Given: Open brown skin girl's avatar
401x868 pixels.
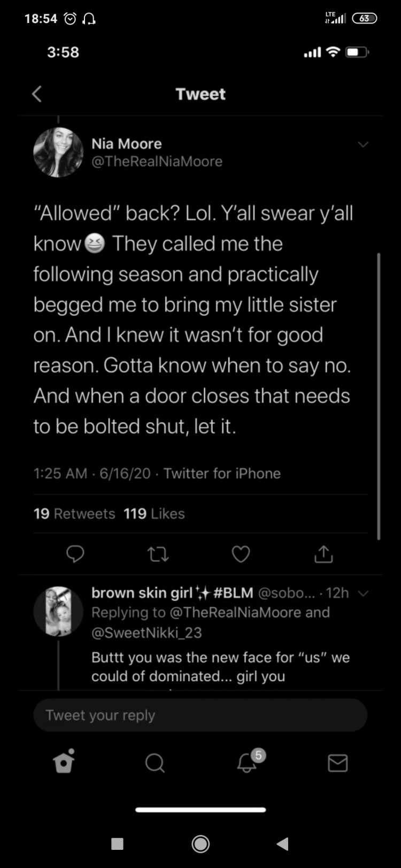Looking at the screenshot, I should pos(58,612).
